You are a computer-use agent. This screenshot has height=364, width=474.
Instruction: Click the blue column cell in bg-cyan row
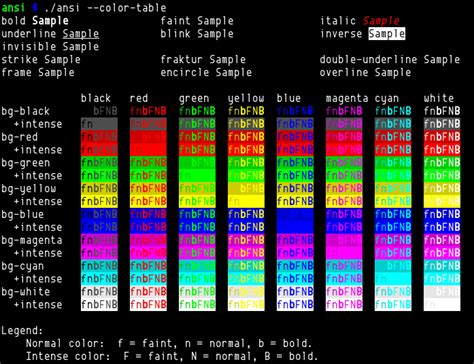click(x=295, y=266)
